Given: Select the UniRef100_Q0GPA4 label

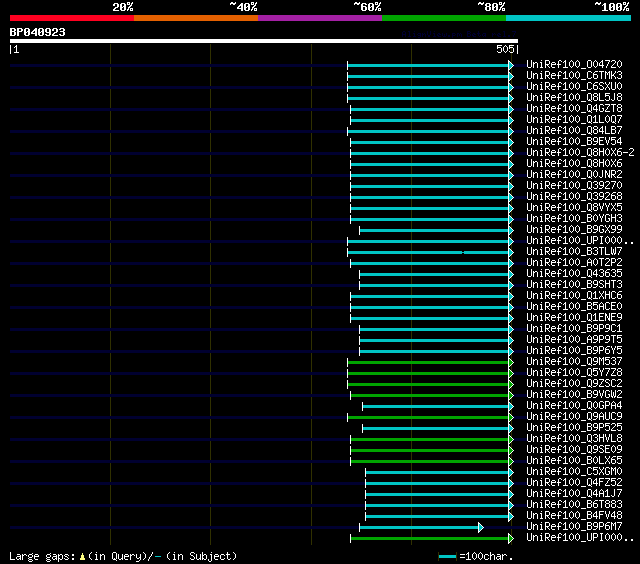Looking at the screenshot, I should point(574,406).
